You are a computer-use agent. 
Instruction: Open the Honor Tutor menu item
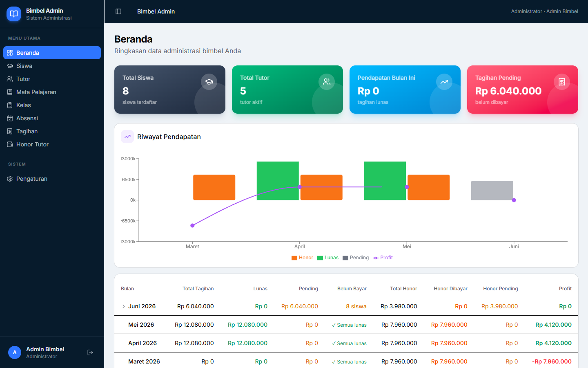tap(52, 144)
